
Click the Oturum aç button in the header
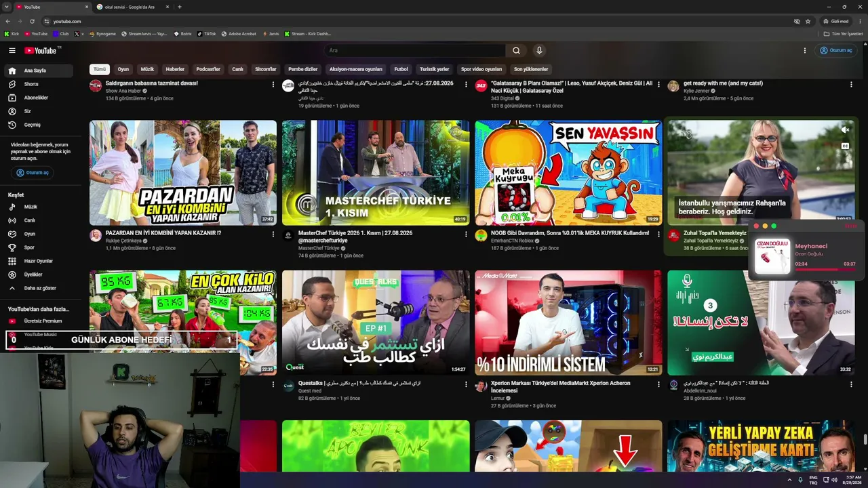(836, 50)
